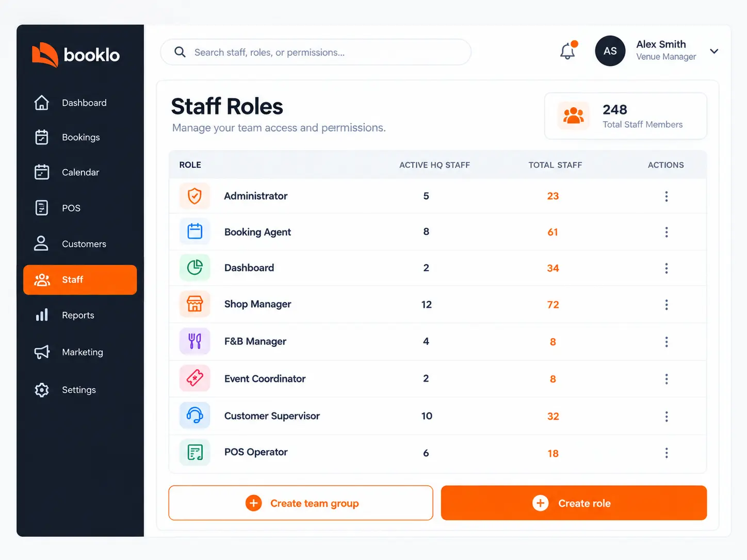The height and width of the screenshot is (560, 747).
Task: Navigate to POS in the sidebar
Action: point(80,208)
